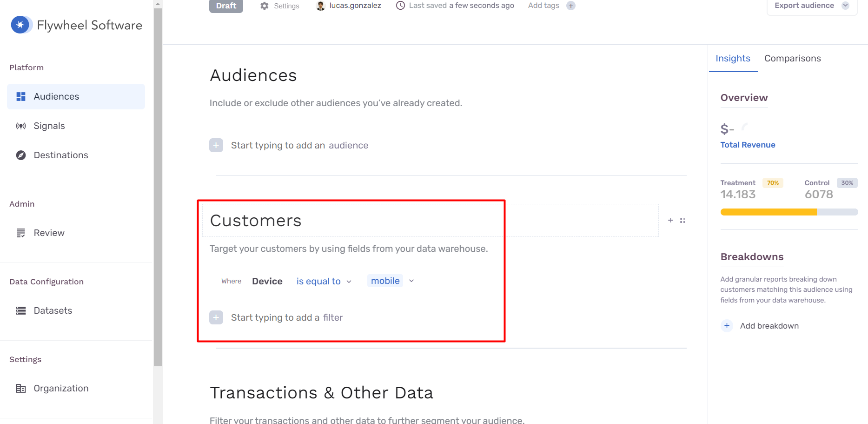
Task: Click the Flywheel Software logo icon
Action: pyautogui.click(x=20, y=25)
